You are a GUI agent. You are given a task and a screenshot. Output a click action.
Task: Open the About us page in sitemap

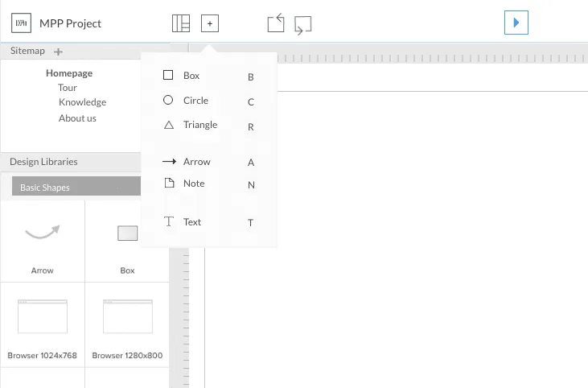click(77, 118)
